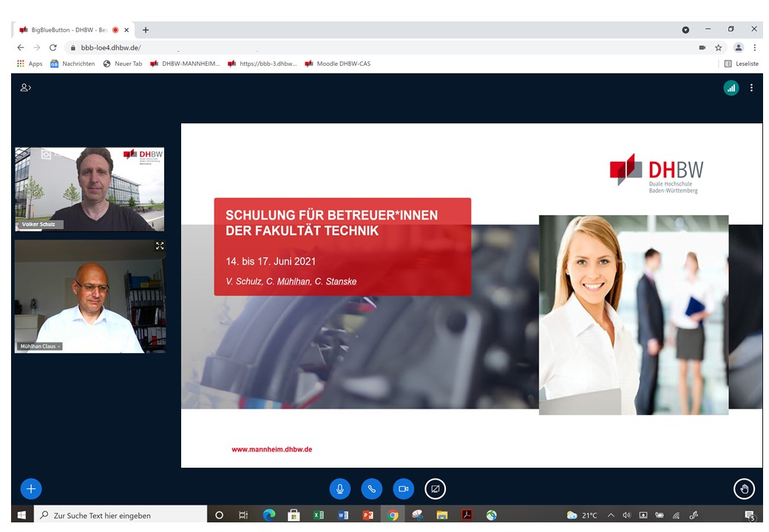This screenshot has width=769, height=532.
Task: Open the Moodle DHBW-CAS bookmark
Action: [338, 64]
